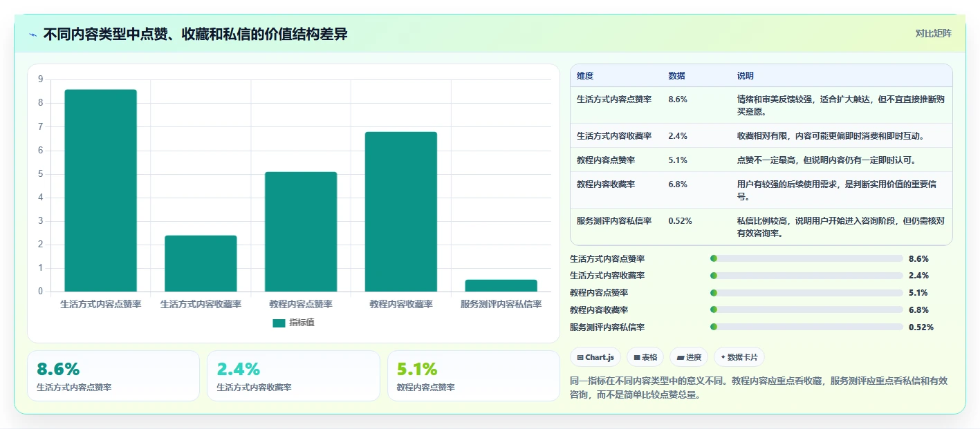The height and width of the screenshot is (429, 980).
Task: Click the 服务测评内容私信率 table row label
Action: [x=614, y=221]
